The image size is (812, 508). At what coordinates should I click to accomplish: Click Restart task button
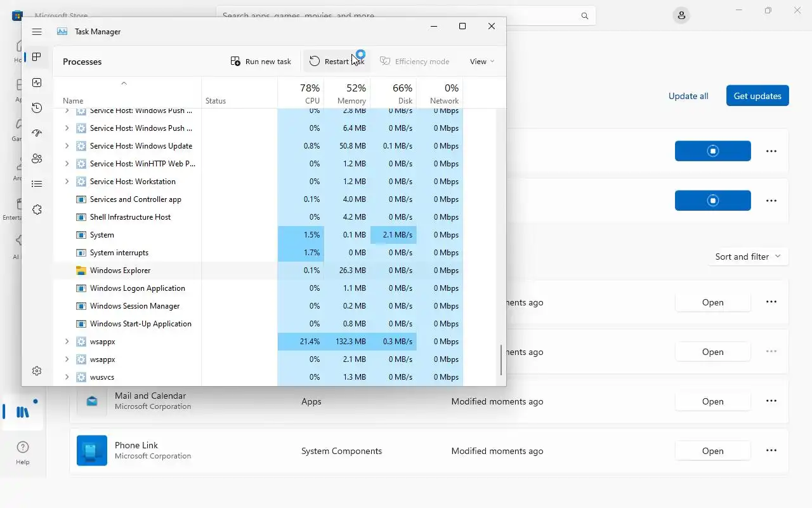(337, 62)
